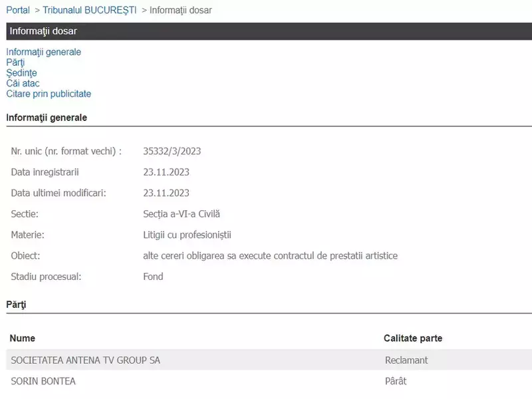532x399 pixels.
Task: Click the Litigii cu profesioniștii value
Action: tap(187, 235)
